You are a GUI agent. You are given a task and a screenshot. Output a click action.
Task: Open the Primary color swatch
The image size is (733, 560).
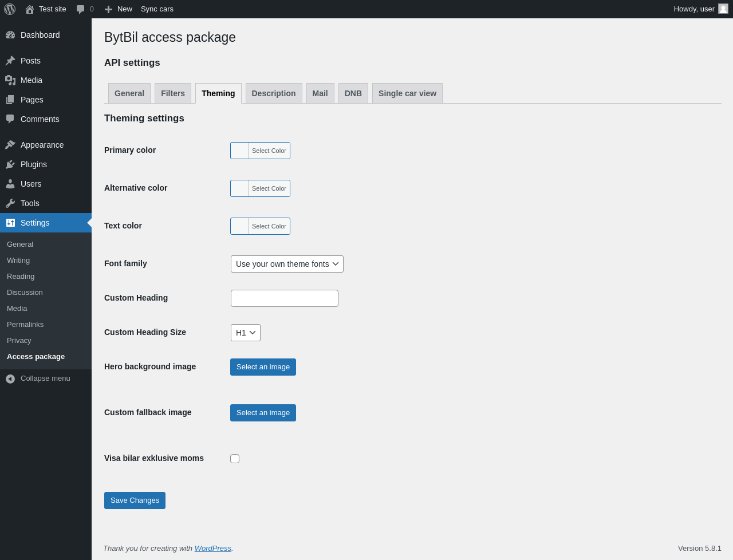point(239,151)
